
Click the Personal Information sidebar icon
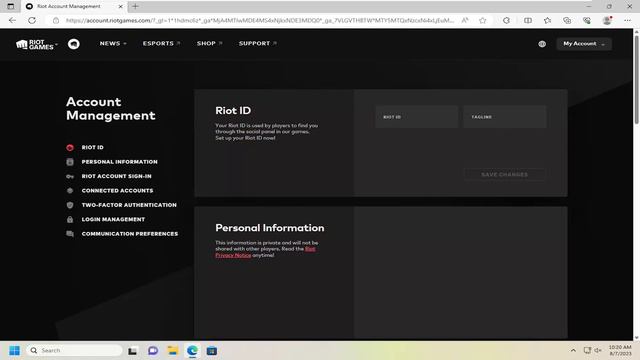coord(70,162)
